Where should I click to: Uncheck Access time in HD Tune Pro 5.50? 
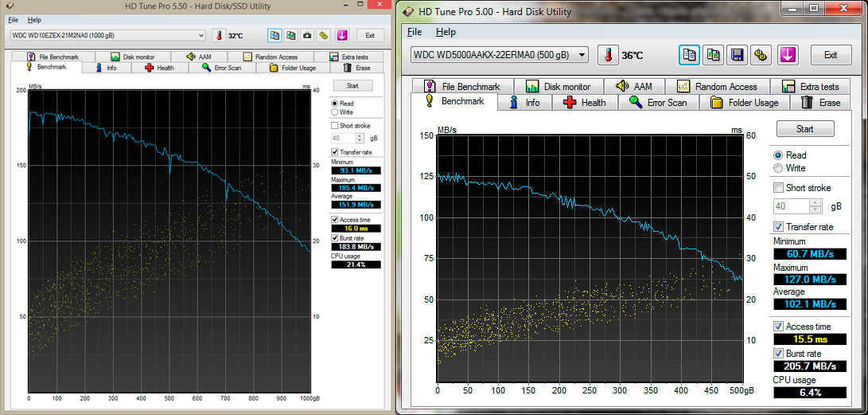coord(335,219)
